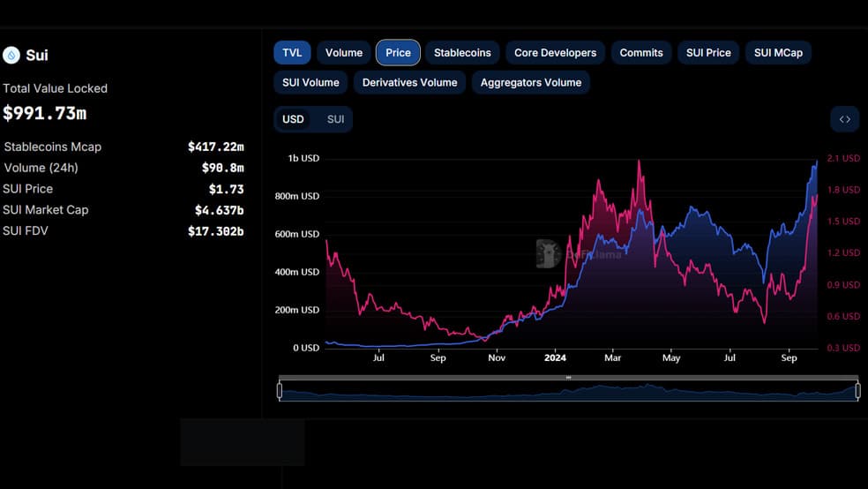Turn on Aggregators Volume series
Image resolution: width=868 pixels, height=489 pixels.
click(531, 82)
